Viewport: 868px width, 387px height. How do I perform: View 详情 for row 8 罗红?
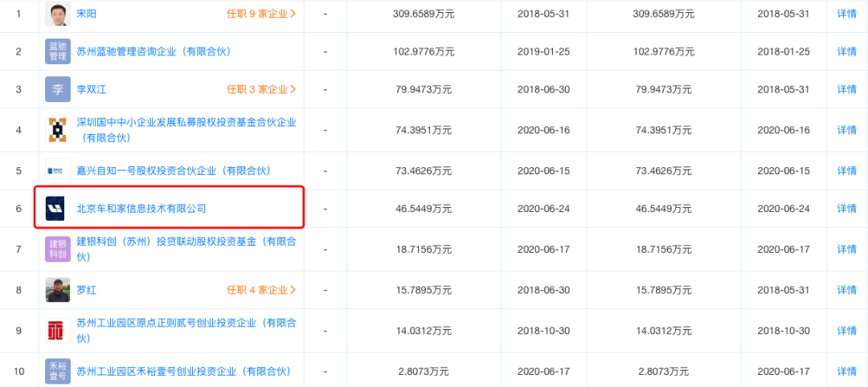[x=846, y=290]
